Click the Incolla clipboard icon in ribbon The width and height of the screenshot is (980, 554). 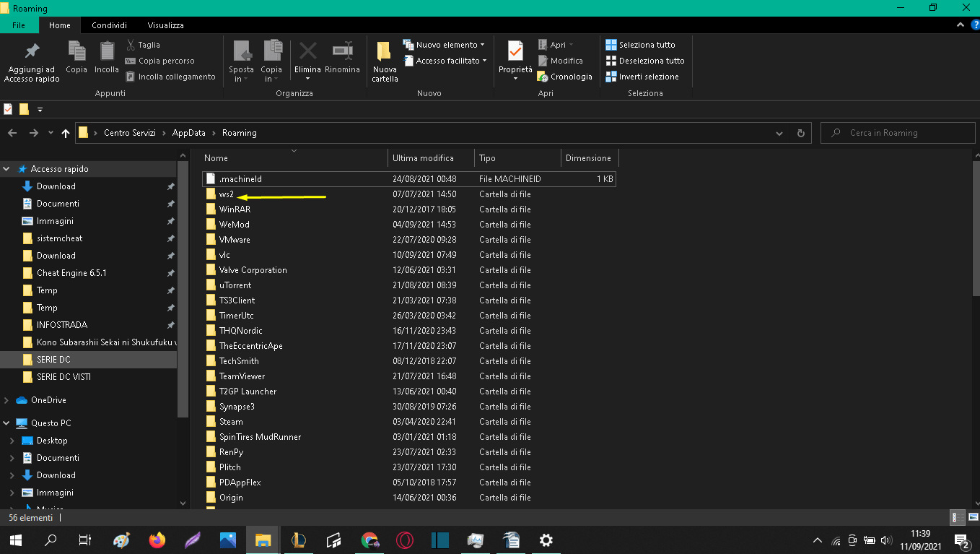point(107,51)
